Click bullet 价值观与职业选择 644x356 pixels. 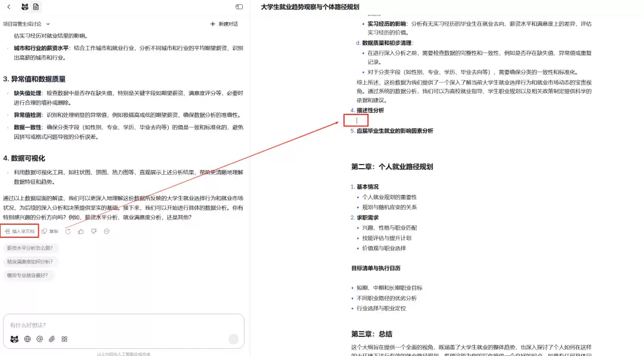click(x=384, y=249)
